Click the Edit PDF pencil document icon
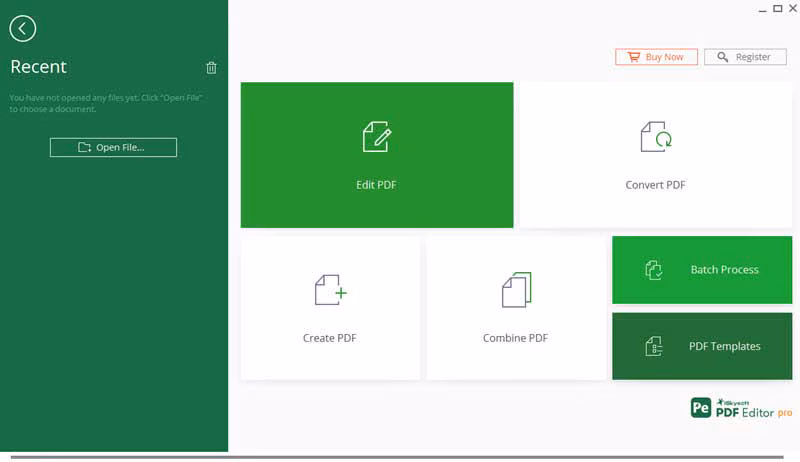The height and width of the screenshot is (462, 800). point(377,137)
